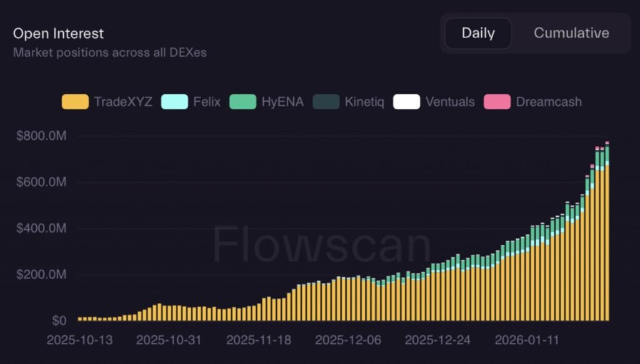Disable the Kinetiq series label
The width and height of the screenshot is (640, 364).
tap(364, 102)
